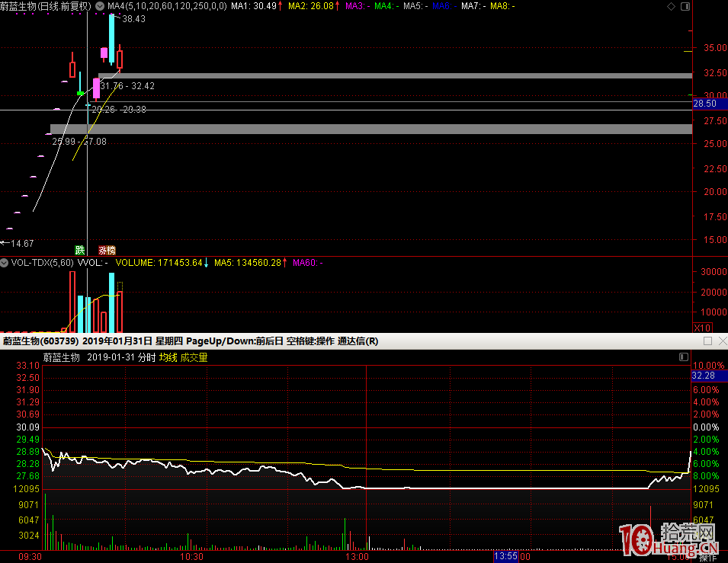Viewport: 728px width, 563px height.
Task: Click the 分时 intraday label
Action: (146, 357)
